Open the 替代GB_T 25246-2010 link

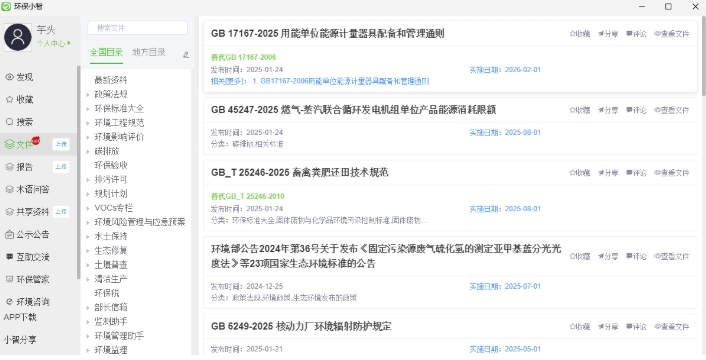(x=248, y=197)
